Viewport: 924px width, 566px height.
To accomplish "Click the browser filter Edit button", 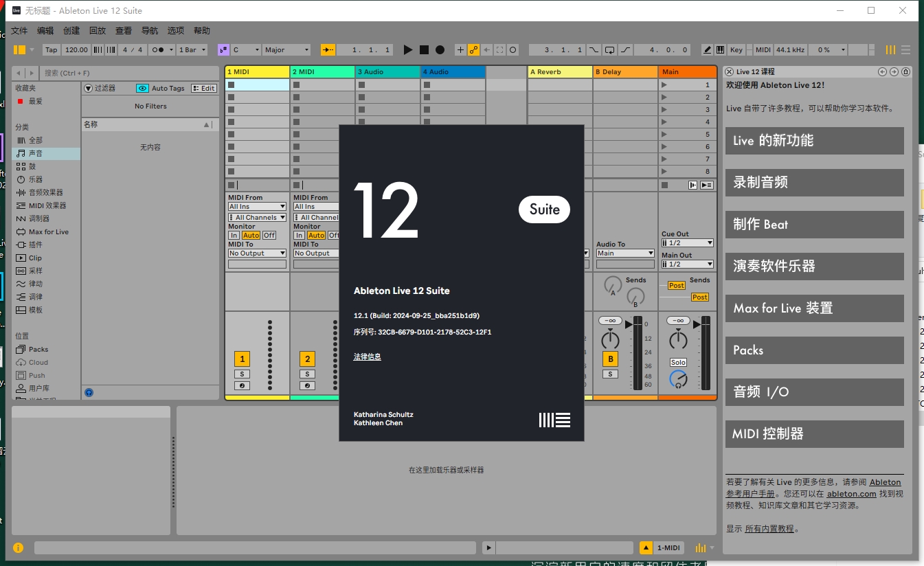I will (x=204, y=88).
